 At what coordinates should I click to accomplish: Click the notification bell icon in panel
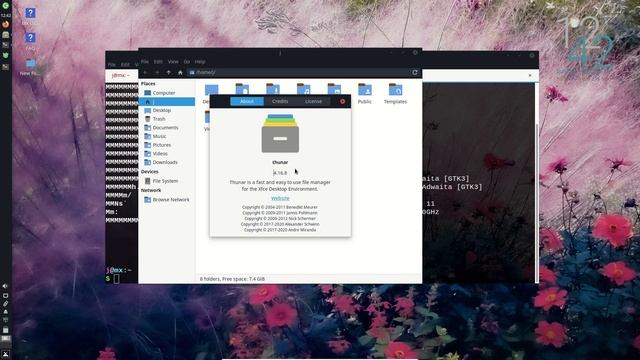point(5,312)
